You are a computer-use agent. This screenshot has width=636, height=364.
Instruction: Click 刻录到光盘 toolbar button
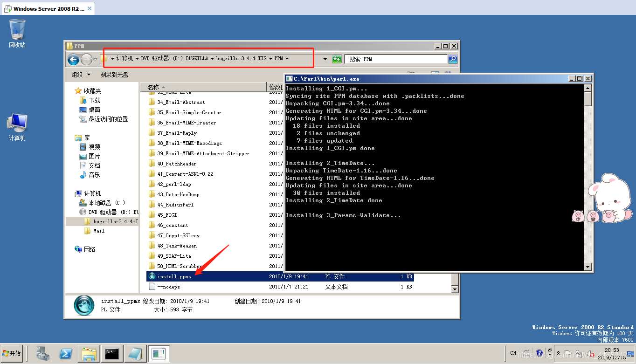point(115,75)
